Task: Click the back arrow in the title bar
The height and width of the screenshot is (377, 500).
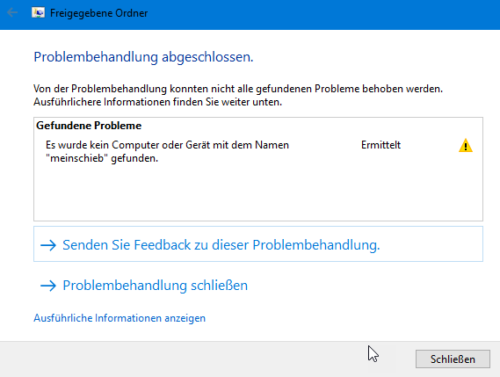Action: tap(12, 13)
